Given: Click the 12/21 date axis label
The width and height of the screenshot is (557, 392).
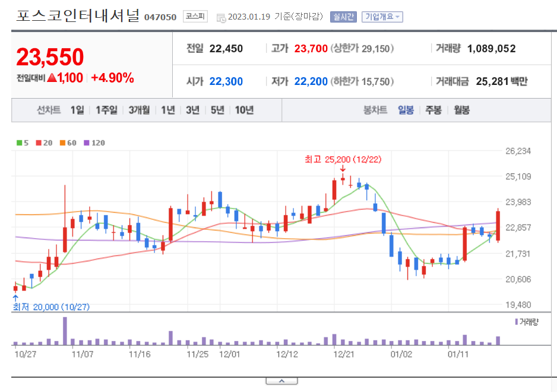Looking at the screenshot, I should (x=343, y=355).
